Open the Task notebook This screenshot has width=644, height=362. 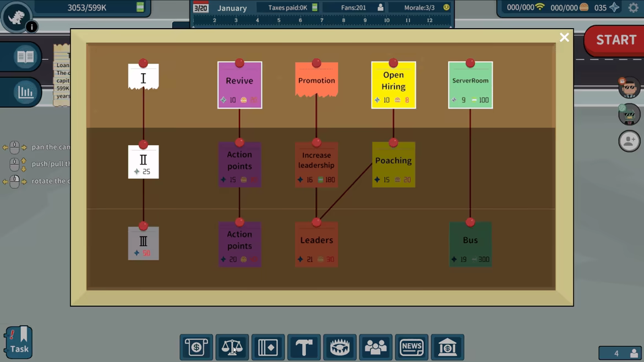[19, 342]
